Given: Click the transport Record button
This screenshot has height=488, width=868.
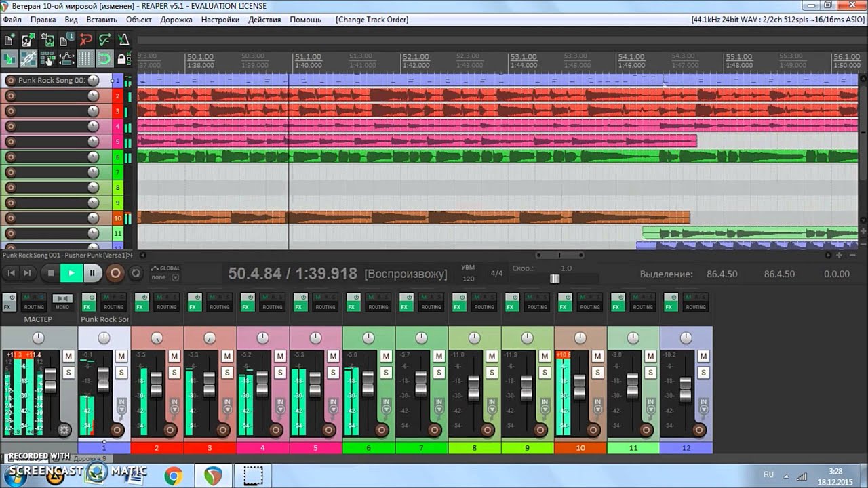Looking at the screenshot, I should point(115,273).
